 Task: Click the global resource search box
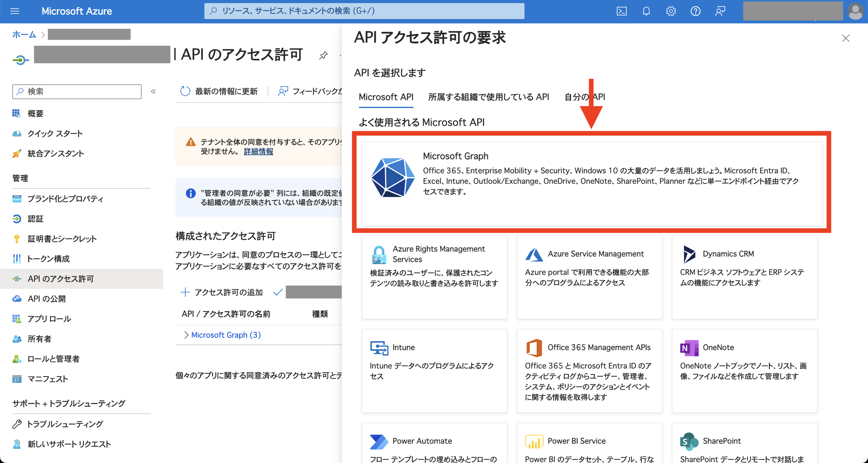coord(364,11)
